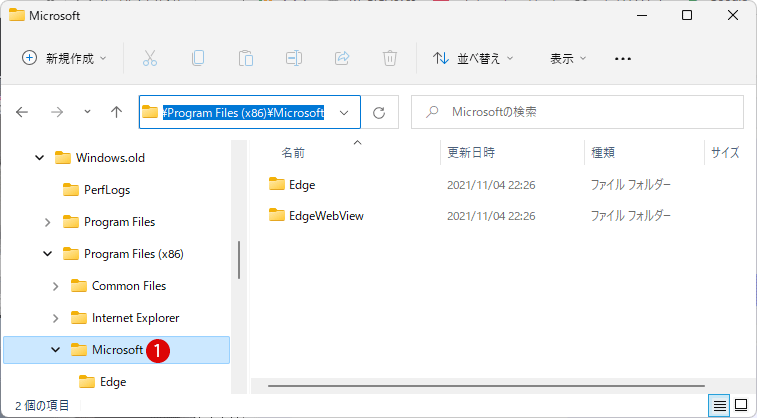Open the 新規作成 dropdown menu

(x=64, y=58)
